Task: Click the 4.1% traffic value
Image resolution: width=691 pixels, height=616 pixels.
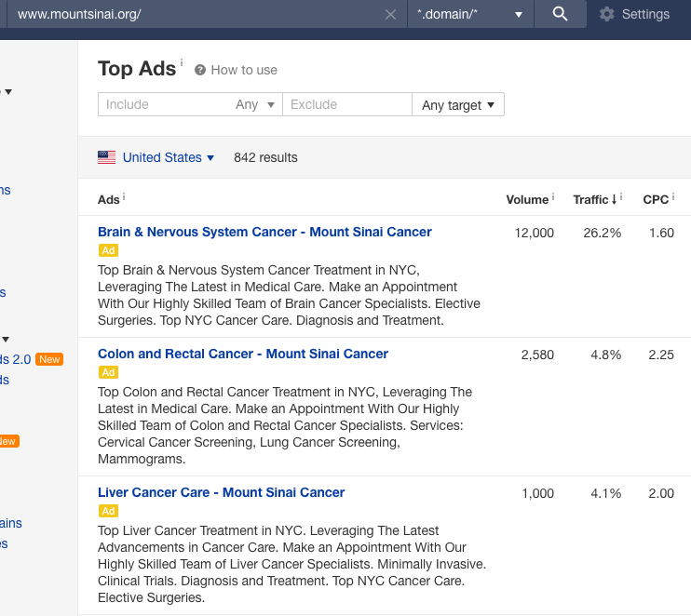Action: 606,493
